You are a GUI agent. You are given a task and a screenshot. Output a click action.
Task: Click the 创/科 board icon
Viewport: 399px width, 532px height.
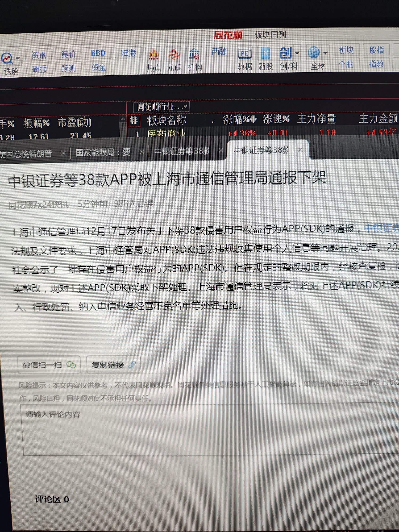(x=286, y=53)
